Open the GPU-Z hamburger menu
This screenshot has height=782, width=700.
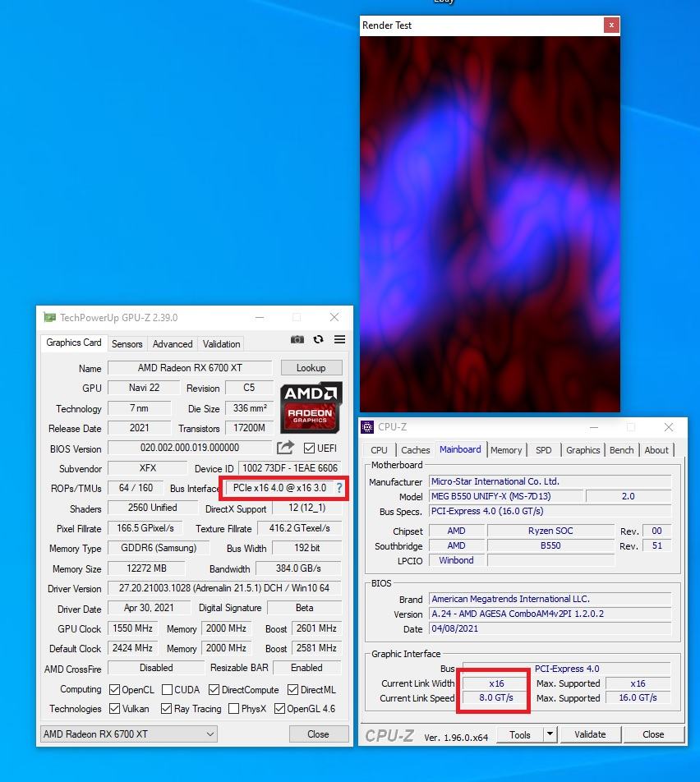340,339
